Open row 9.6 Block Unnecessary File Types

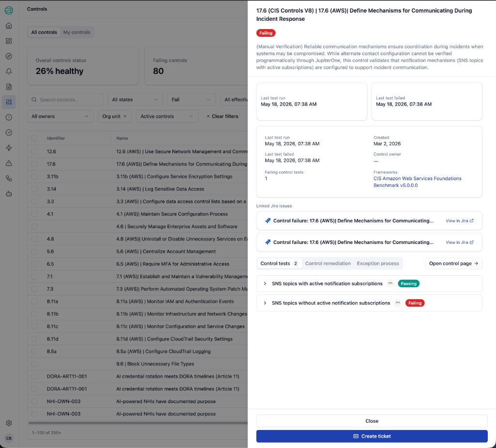tap(138, 364)
